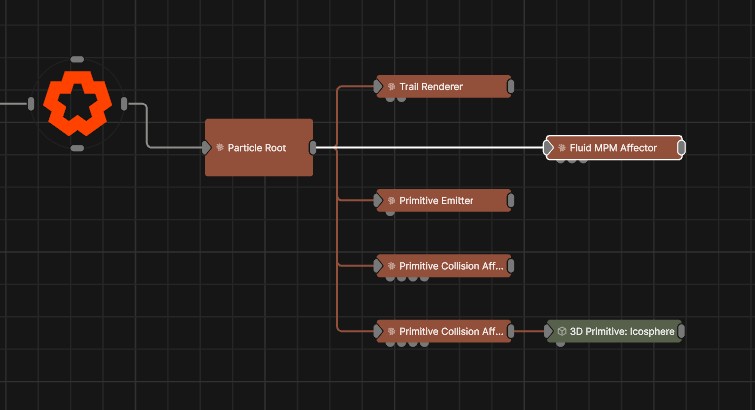Click the Trail Renderer particle icon
755x410 pixels.
click(391, 87)
